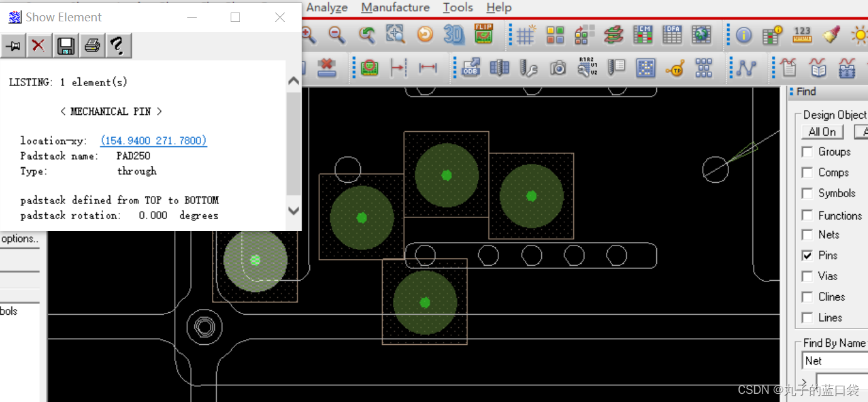The image size is (868, 402).
Task: Print the Show Element listing
Action: (92, 46)
